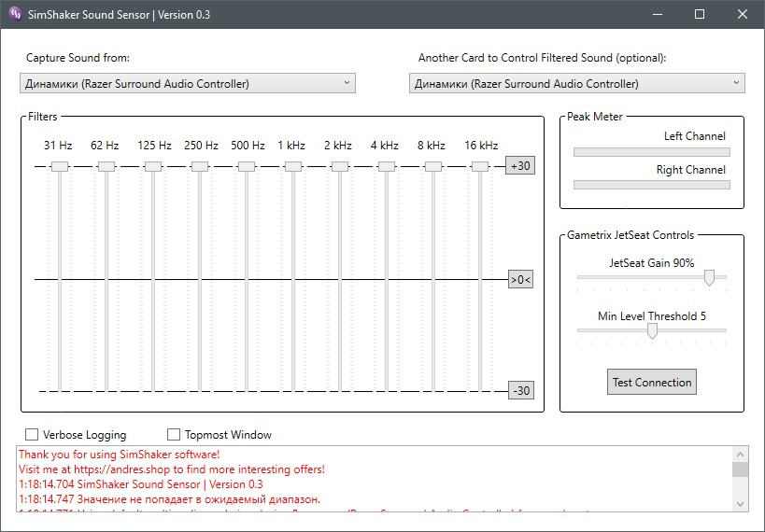The width and height of the screenshot is (765, 532).
Task: Click the 31 Hz filter slider handle
Action: tap(60, 166)
